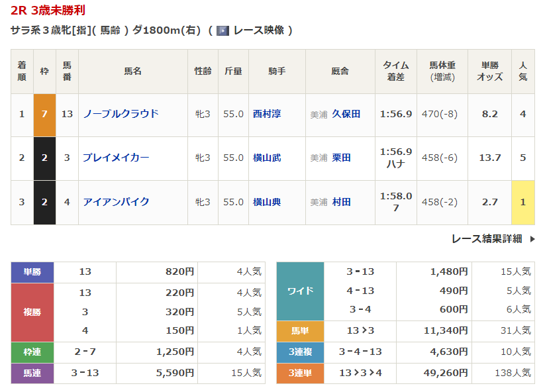Click the 単勝 payout label
Screen dimensions: 545x392
tap(32, 271)
